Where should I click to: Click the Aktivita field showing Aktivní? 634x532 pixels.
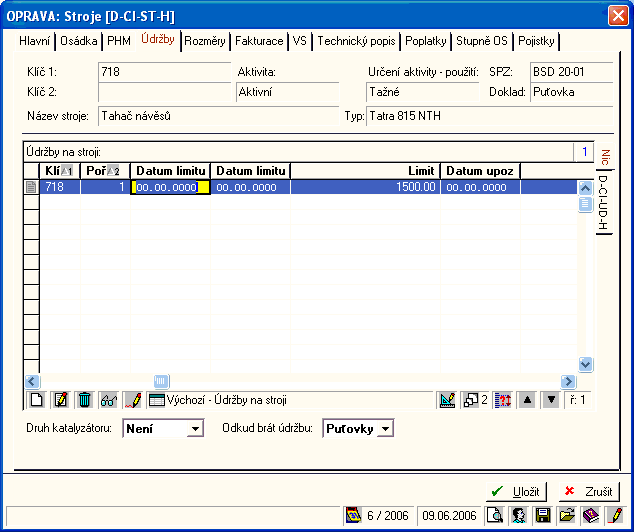(287, 92)
